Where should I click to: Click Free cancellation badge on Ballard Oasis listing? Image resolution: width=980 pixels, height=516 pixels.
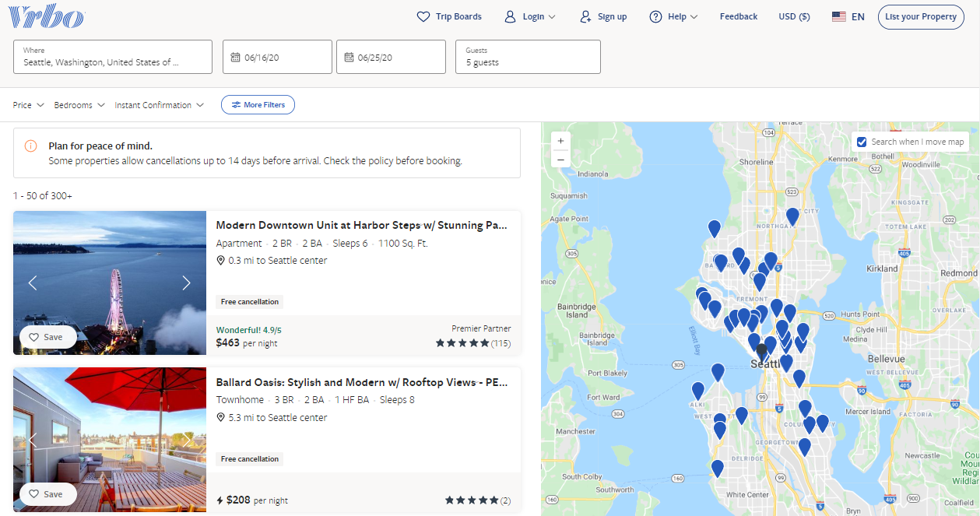point(249,459)
